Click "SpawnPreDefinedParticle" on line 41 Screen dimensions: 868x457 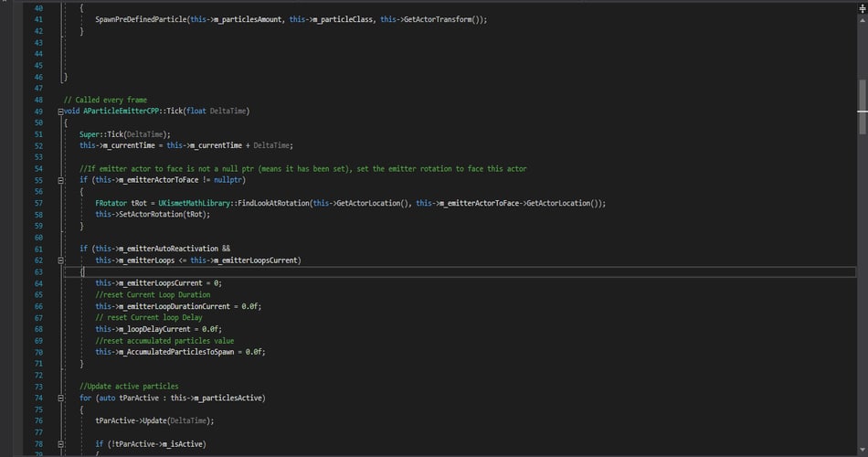tap(141, 19)
